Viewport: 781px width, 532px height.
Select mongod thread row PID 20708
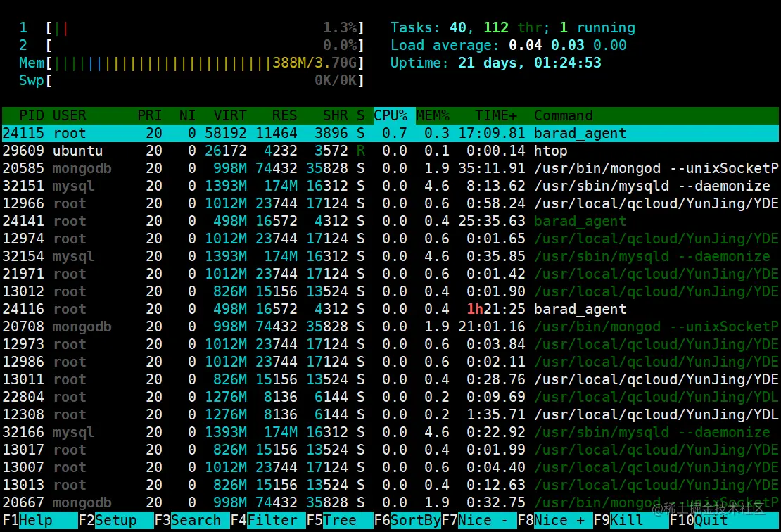(390, 327)
